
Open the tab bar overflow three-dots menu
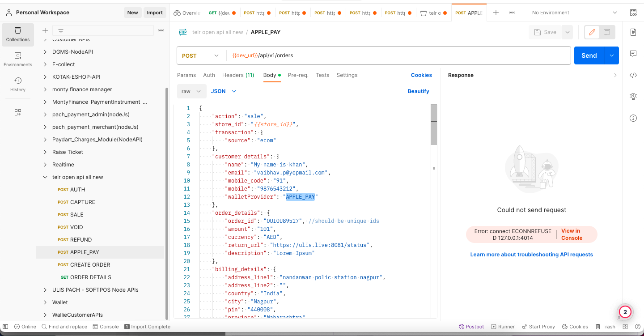click(512, 13)
